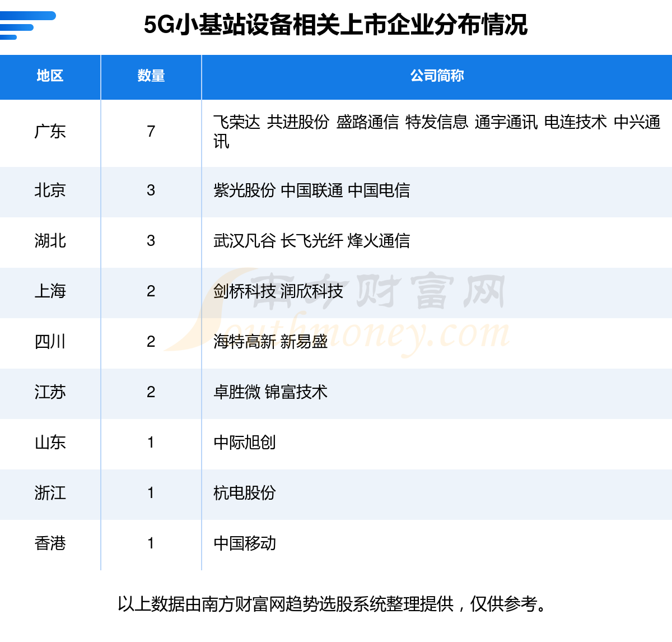The width and height of the screenshot is (672, 642).
Task: Click the company name 锦富技术
Action: pyautogui.click(x=296, y=392)
